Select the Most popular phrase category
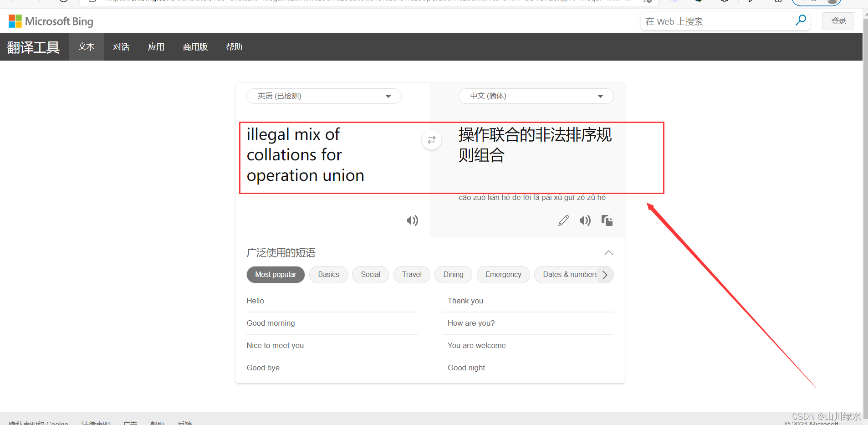The height and width of the screenshot is (425, 868). 276,275
